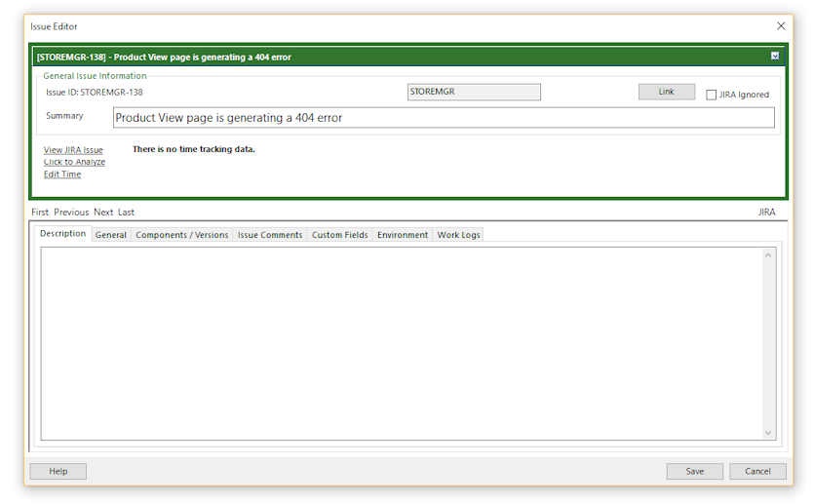814x504 pixels.
Task: Switch to the Issue Comments tab
Action: coord(270,235)
